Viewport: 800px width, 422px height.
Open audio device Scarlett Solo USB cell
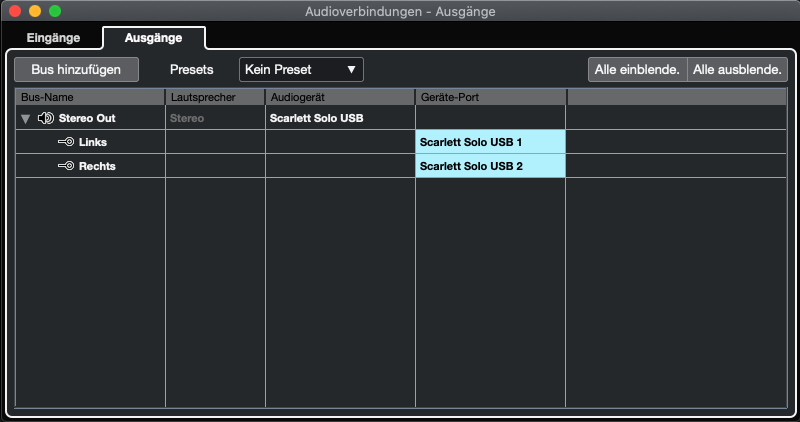(340, 118)
